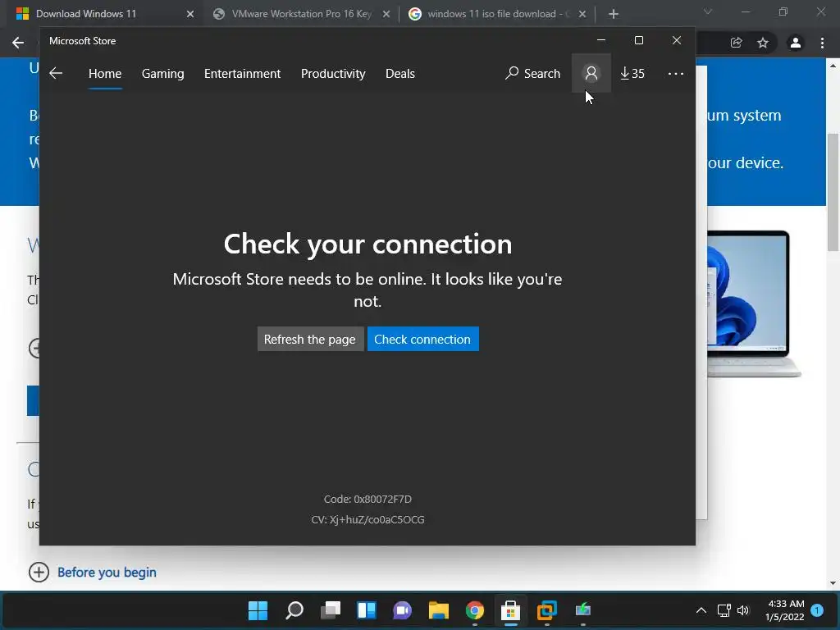Open the Microsoft Store account profile icon
Image resolution: width=840 pixels, height=630 pixels.
[x=591, y=73]
